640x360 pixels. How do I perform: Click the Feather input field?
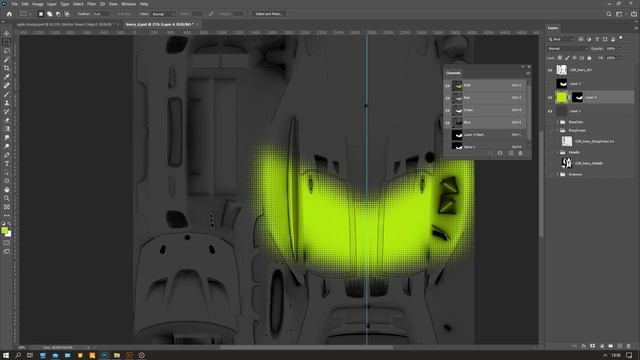pos(100,14)
